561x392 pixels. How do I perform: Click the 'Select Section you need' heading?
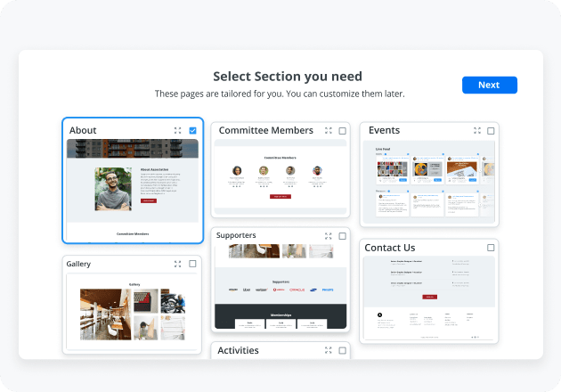pyautogui.click(x=288, y=77)
